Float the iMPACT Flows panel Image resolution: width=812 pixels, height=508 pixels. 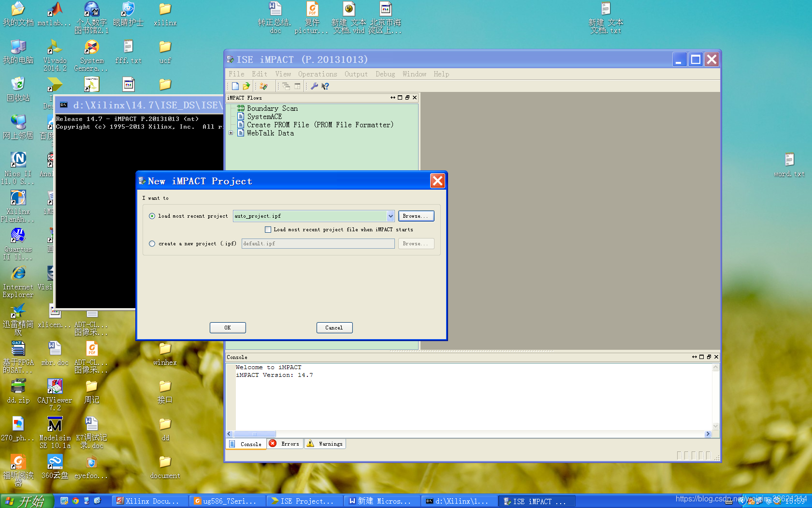[407, 98]
